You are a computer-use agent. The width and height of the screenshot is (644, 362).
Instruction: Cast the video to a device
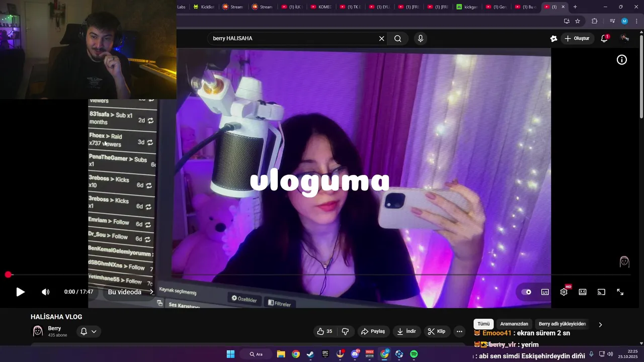[x=601, y=292]
